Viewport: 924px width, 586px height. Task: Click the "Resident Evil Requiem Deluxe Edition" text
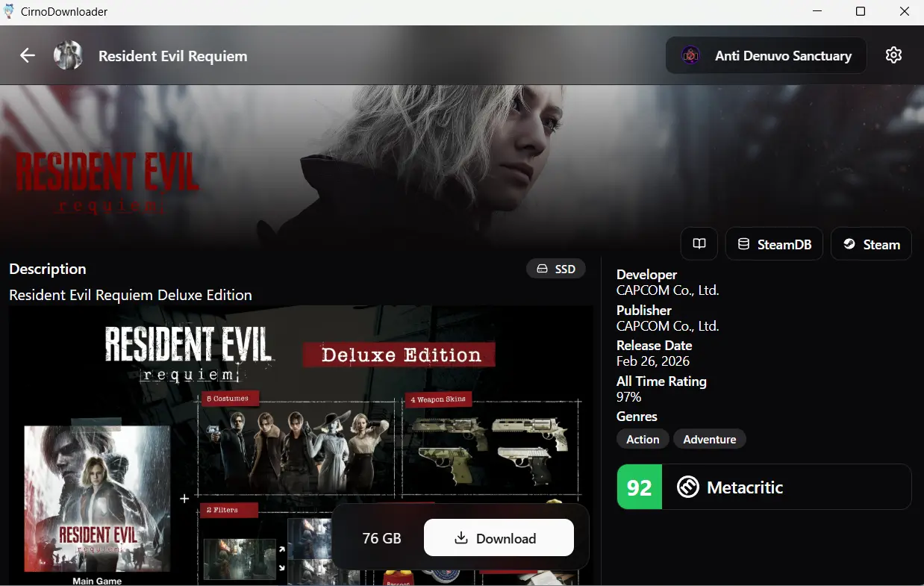click(x=131, y=295)
